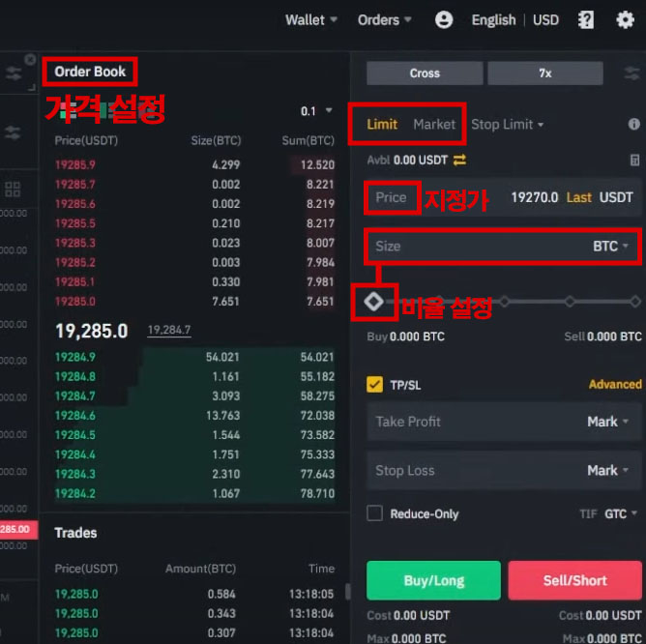Click the red Sell/Short button
Viewport: 646px width, 644px height.
574,580
